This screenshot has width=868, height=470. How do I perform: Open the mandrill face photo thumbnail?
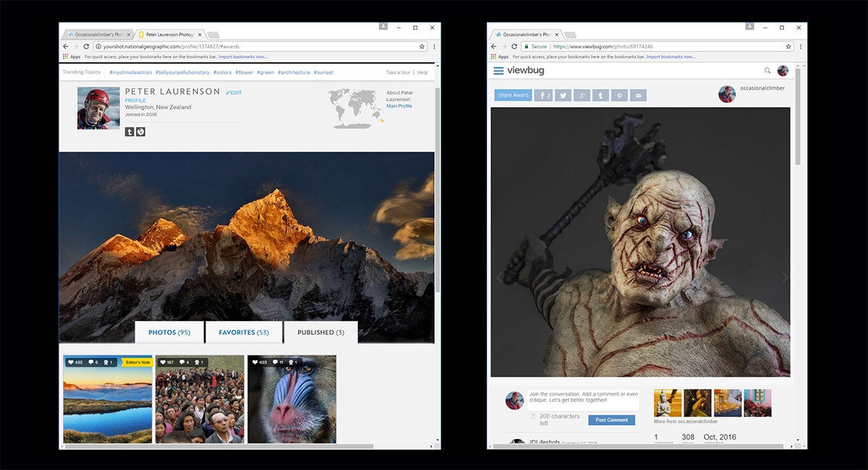coord(292,399)
